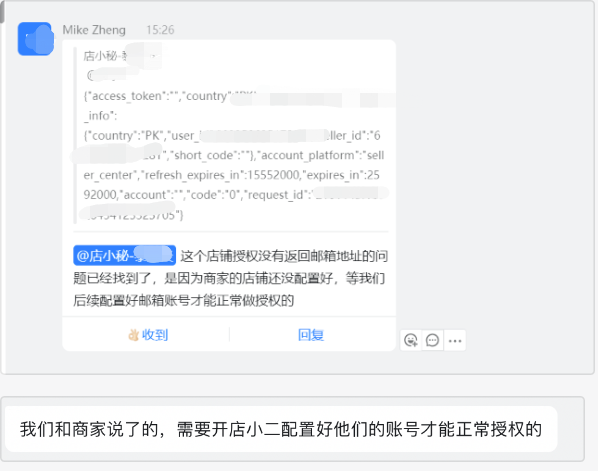Click the scrollbar thumb at top left
The width and height of the screenshot is (598, 471).
pos(2,11)
